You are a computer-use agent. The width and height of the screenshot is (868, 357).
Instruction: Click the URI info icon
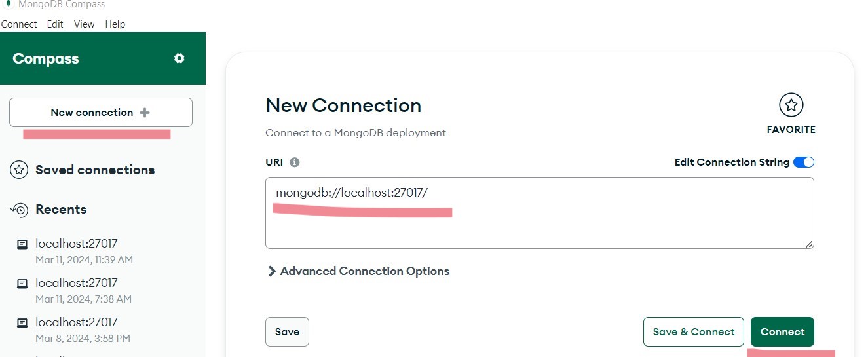coord(294,162)
